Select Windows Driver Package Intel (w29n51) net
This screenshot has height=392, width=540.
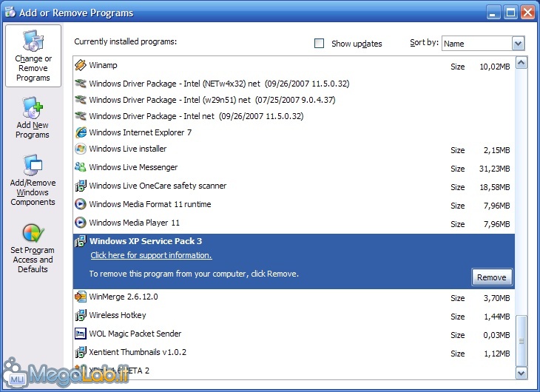tap(294, 100)
